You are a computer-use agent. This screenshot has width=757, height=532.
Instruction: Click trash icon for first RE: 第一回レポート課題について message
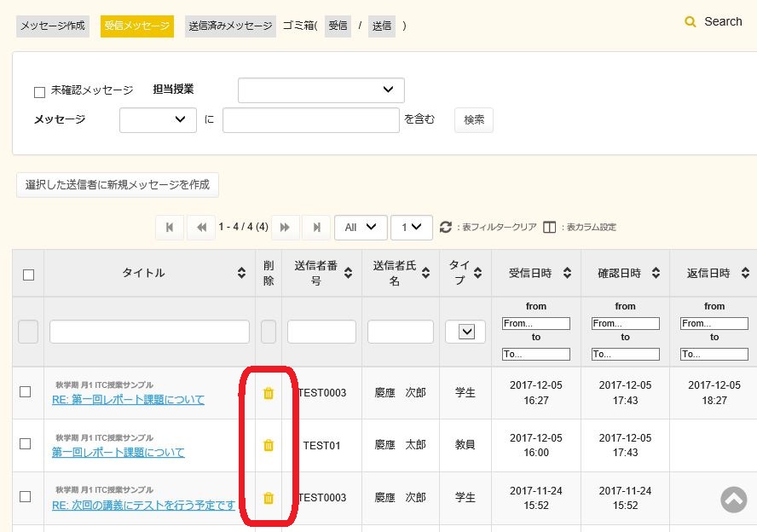(x=269, y=393)
